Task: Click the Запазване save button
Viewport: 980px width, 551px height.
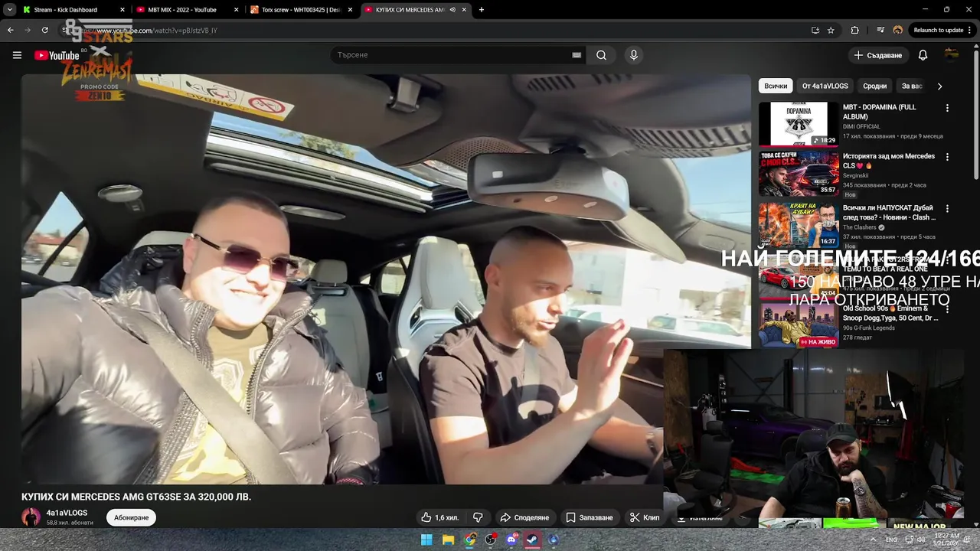Action: point(590,517)
